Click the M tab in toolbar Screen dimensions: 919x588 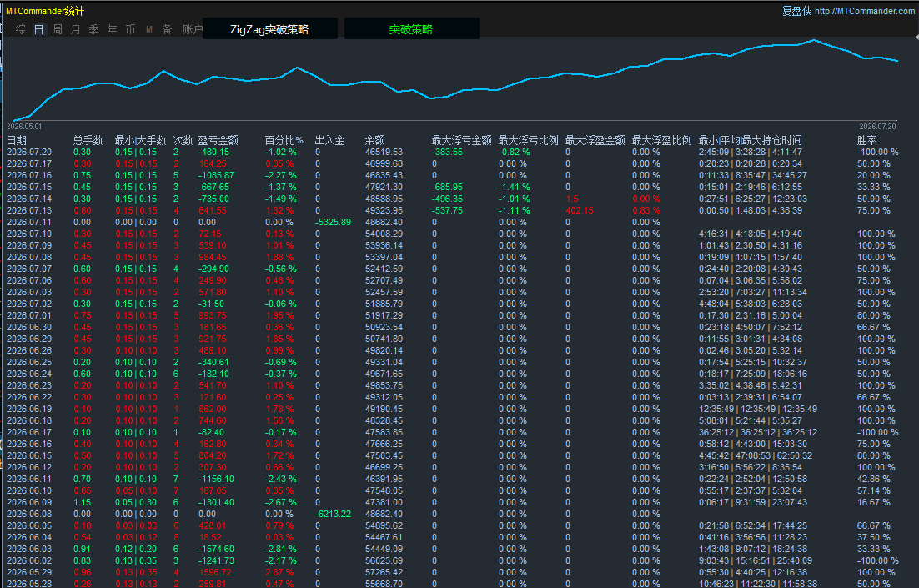click(149, 29)
